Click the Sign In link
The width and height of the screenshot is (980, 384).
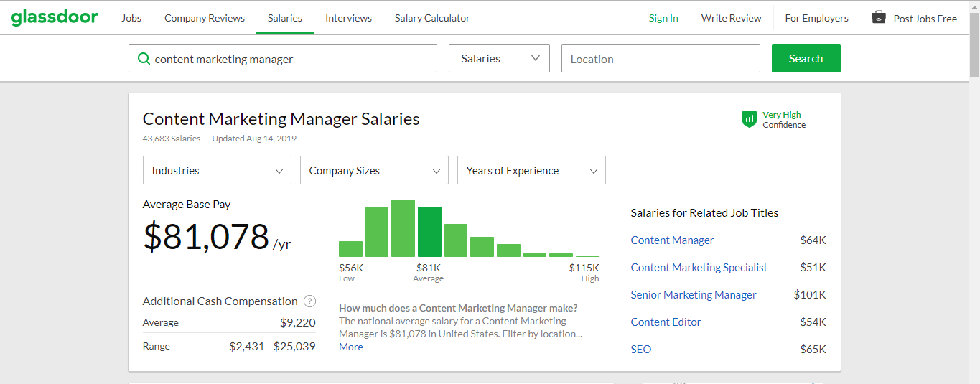click(663, 18)
